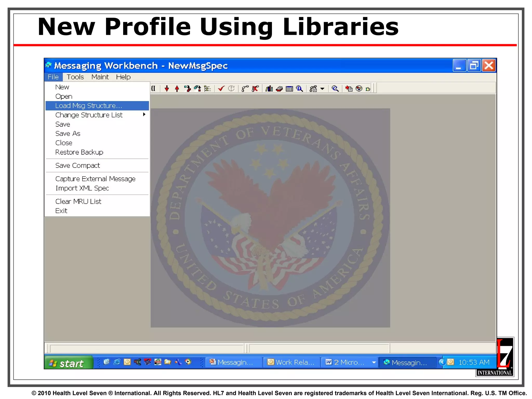Image resolution: width=532 pixels, height=399 pixels.
Task: Expand the Change Structure List submenu
Action: pyautogui.click(x=97, y=115)
